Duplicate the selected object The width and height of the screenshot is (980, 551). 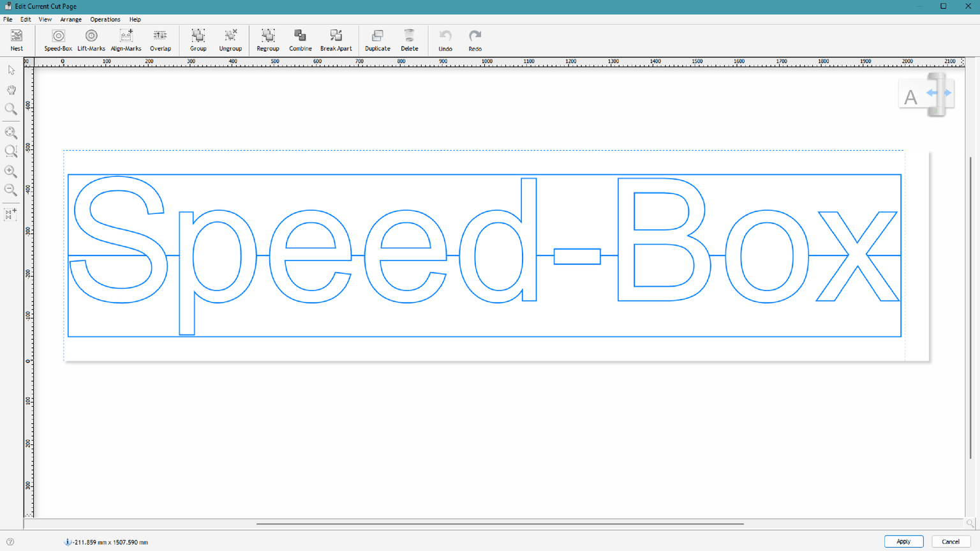(378, 40)
